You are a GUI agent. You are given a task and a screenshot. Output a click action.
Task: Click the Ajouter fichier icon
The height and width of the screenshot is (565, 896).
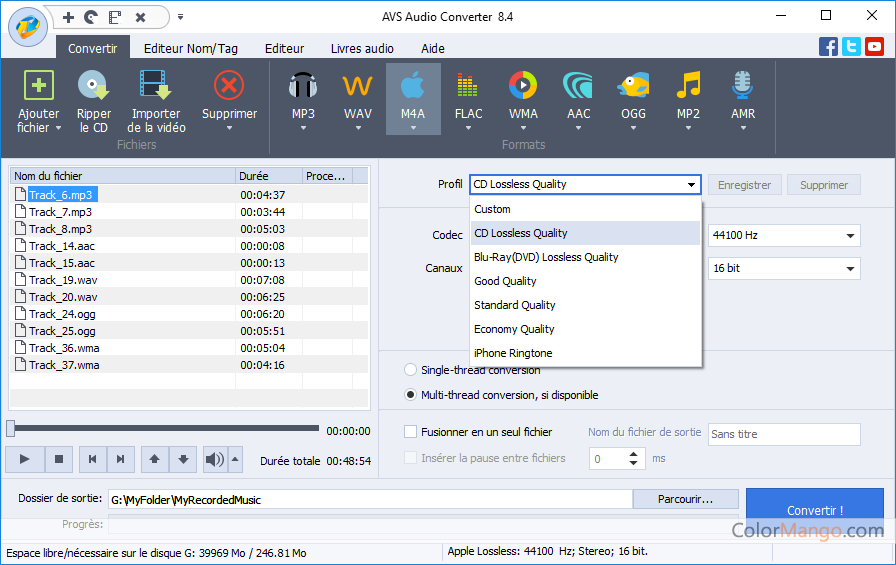tap(38, 86)
